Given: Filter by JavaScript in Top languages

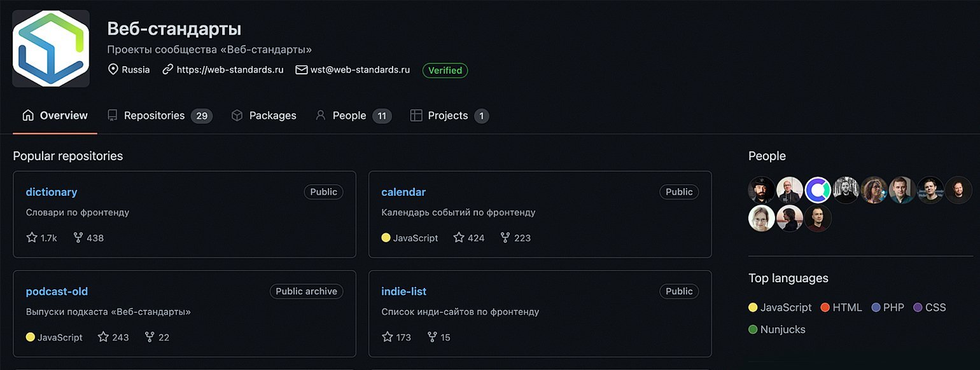Looking at the screenshot, I should 780,308.
